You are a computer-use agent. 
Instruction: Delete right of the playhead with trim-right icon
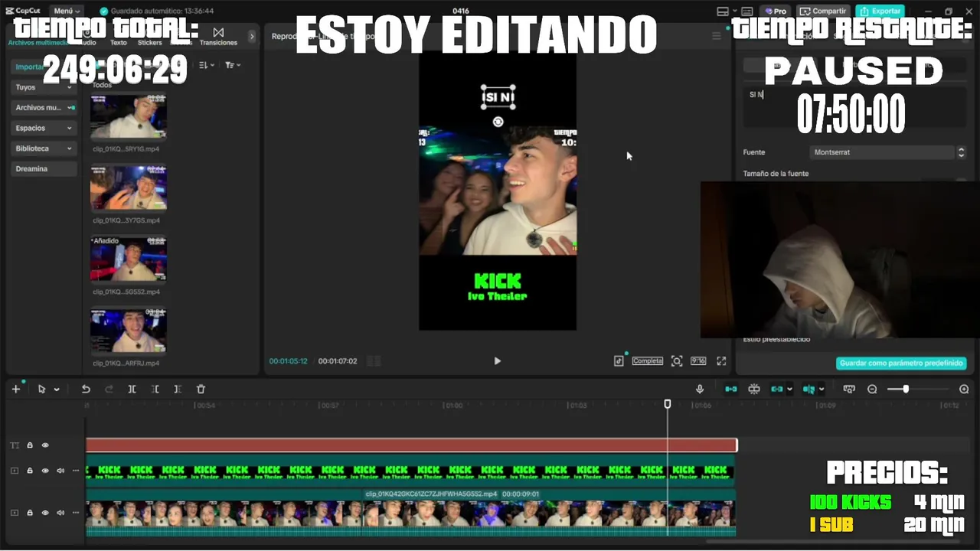pyautogui.click(x=178, y=389)
